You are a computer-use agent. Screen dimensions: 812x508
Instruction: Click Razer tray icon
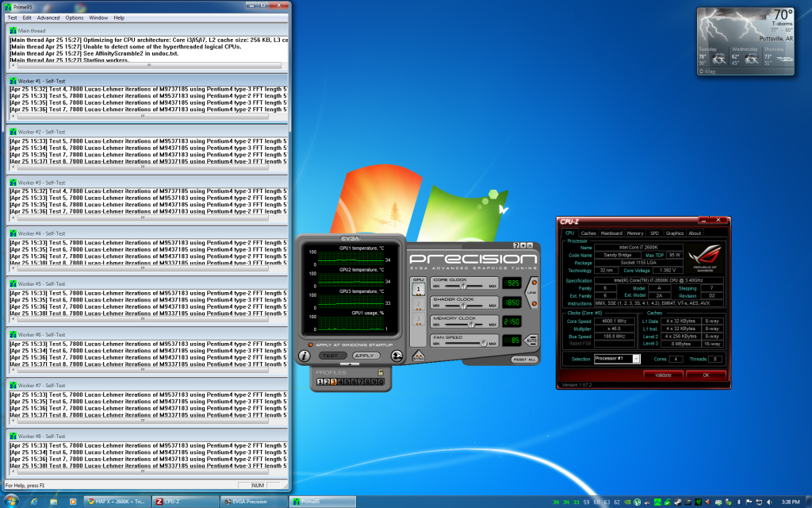point(698,502)
